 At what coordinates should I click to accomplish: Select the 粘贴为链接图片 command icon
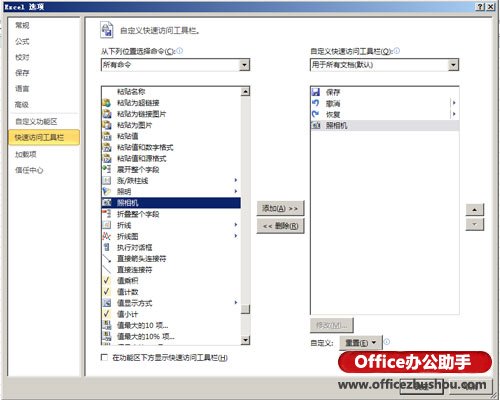(x=106, y=114)
